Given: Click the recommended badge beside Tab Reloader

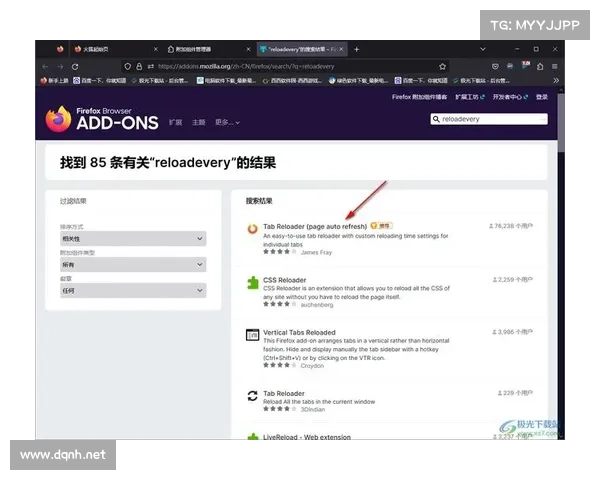Looking at the screenshot, I should 382,226.
